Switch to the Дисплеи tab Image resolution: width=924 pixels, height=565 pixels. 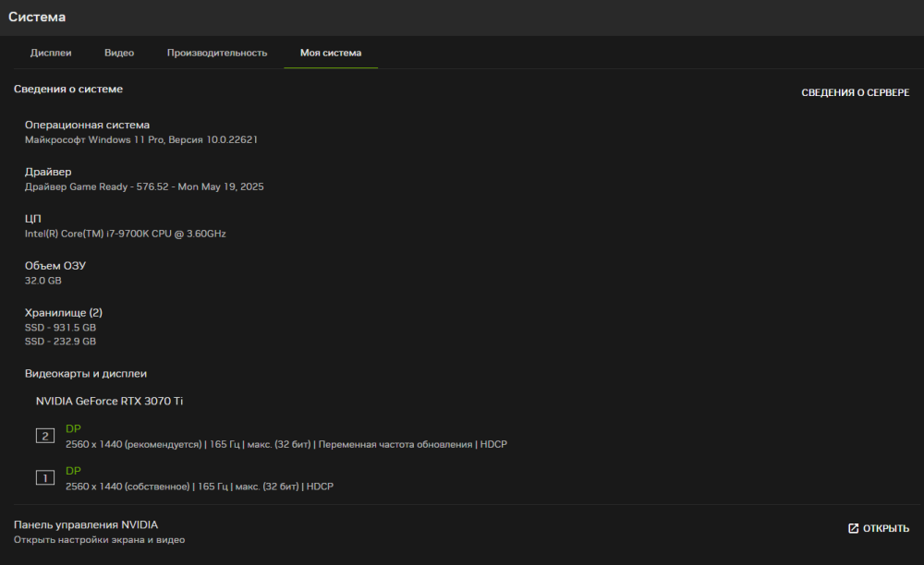[x=51, y=53]
